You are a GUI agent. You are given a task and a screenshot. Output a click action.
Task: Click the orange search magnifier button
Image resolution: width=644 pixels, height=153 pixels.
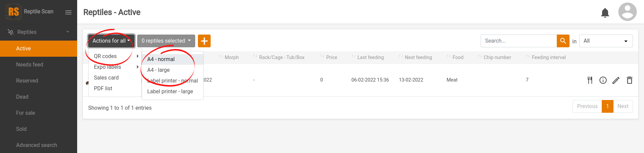pyautogui.click(x=563, y=41)
